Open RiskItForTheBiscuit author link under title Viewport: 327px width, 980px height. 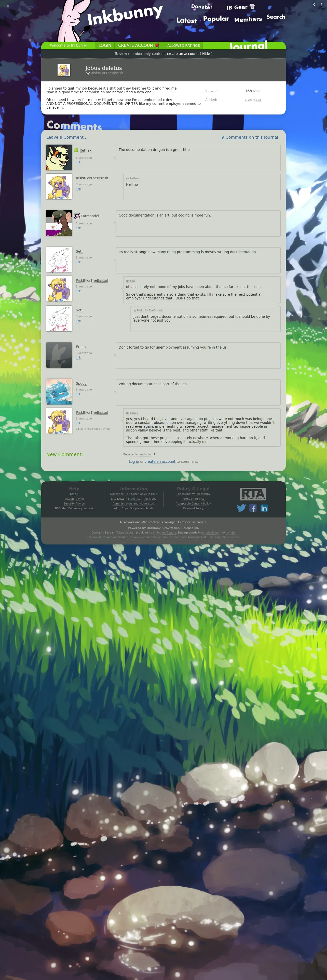click(x=107, y=73)
